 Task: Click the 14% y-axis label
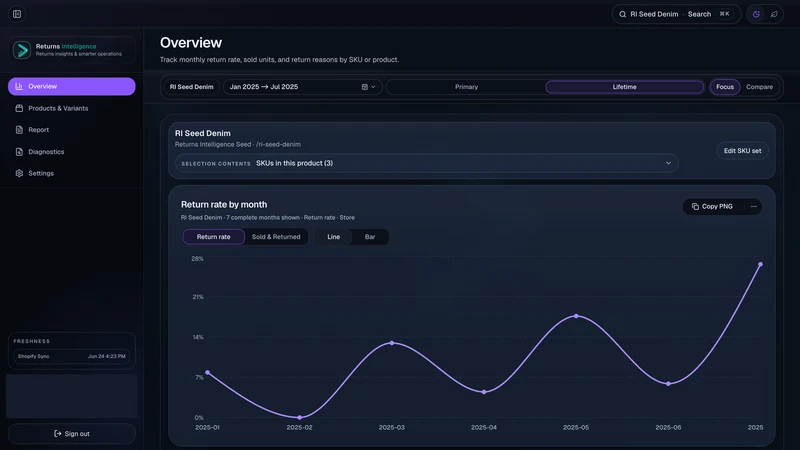point(198,337)
